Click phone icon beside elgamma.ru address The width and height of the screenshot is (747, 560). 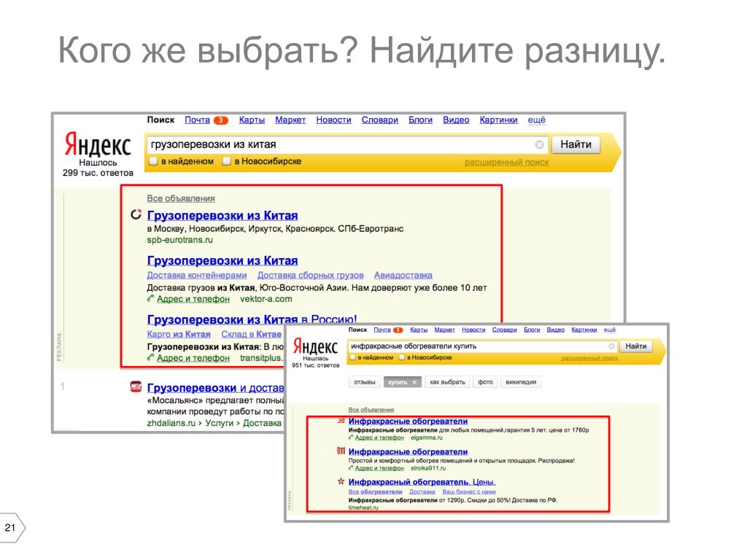pos(351,437)
